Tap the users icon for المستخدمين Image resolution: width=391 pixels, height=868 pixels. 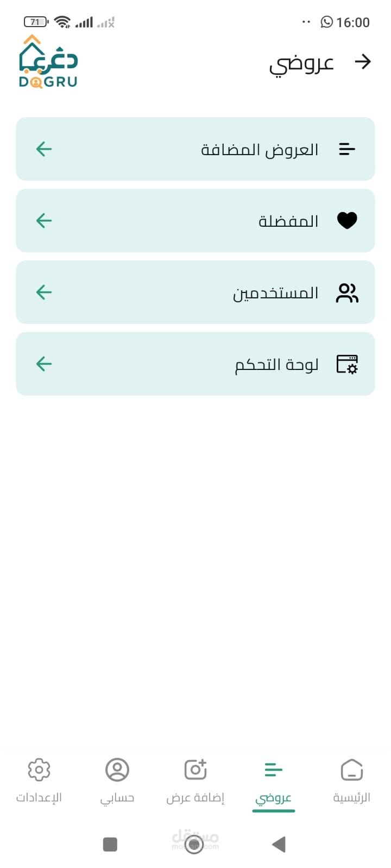347,293
